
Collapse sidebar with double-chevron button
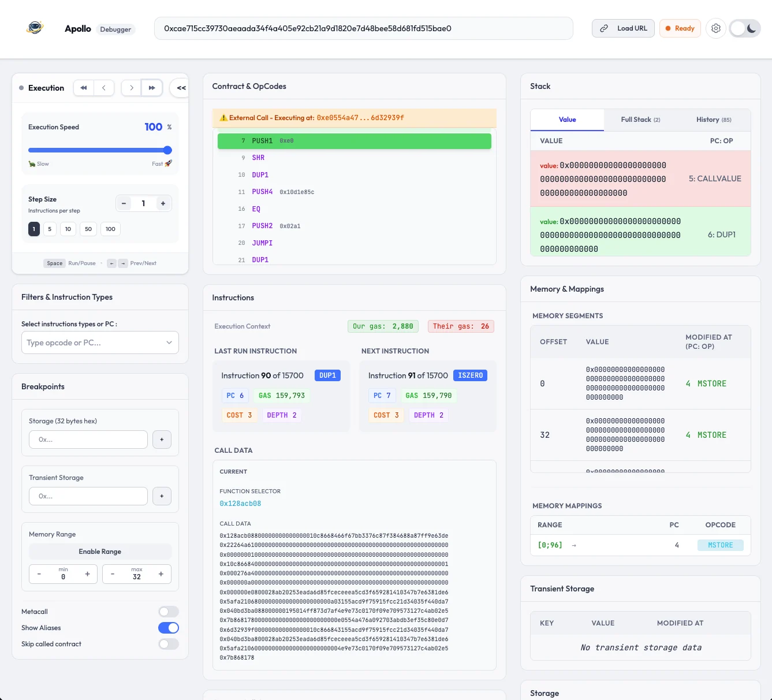(181, 88)
